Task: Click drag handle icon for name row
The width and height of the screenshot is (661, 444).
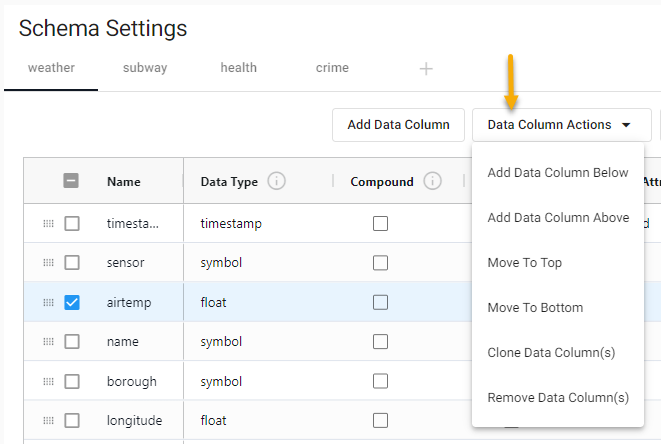Action: [48, 342]
